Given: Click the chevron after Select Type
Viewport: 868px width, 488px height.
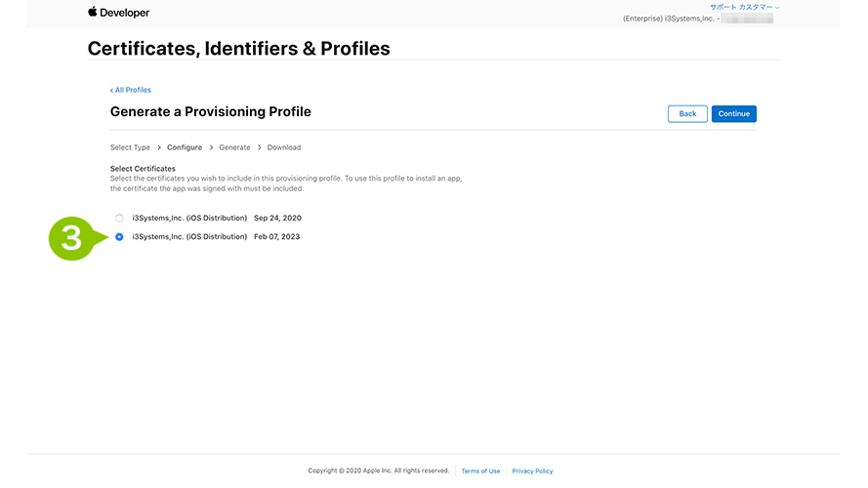Looking at the screenshot, I should click(159, 147).
